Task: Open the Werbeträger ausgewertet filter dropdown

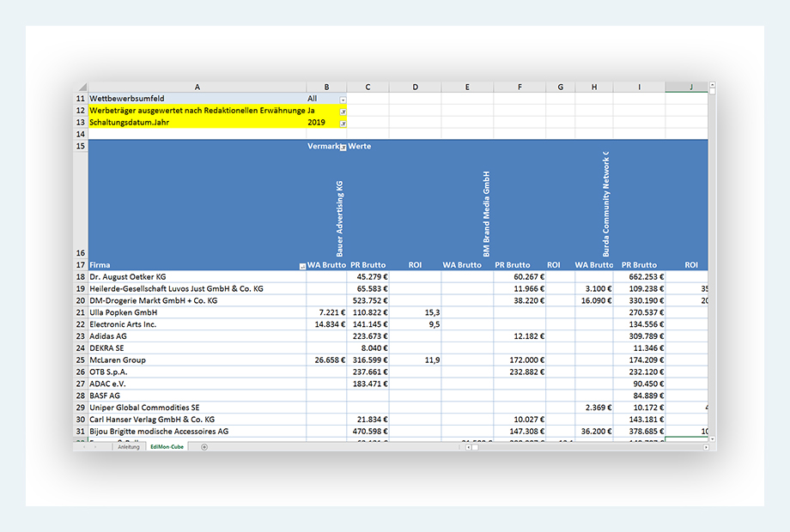Action: tap(343, 112)
